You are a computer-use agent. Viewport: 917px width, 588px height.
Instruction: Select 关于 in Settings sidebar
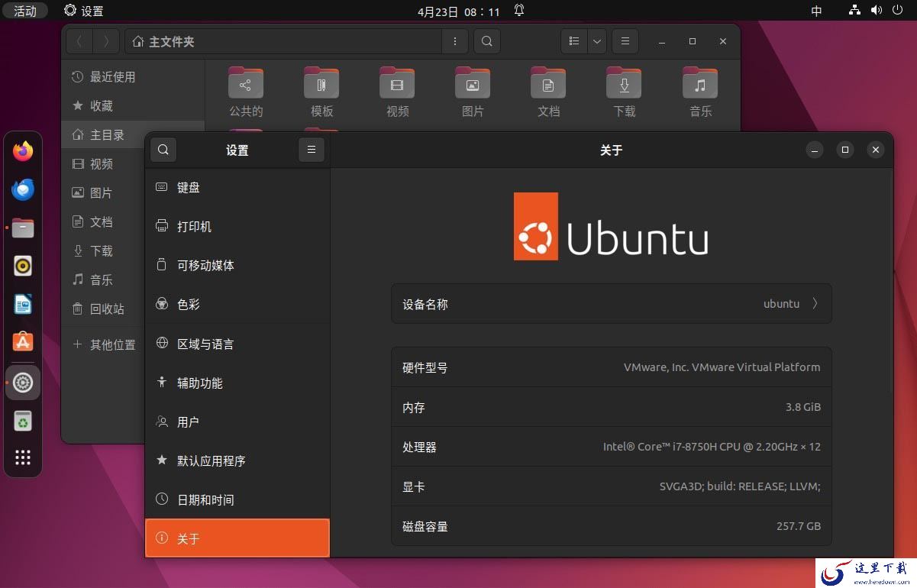pos(237,538)
